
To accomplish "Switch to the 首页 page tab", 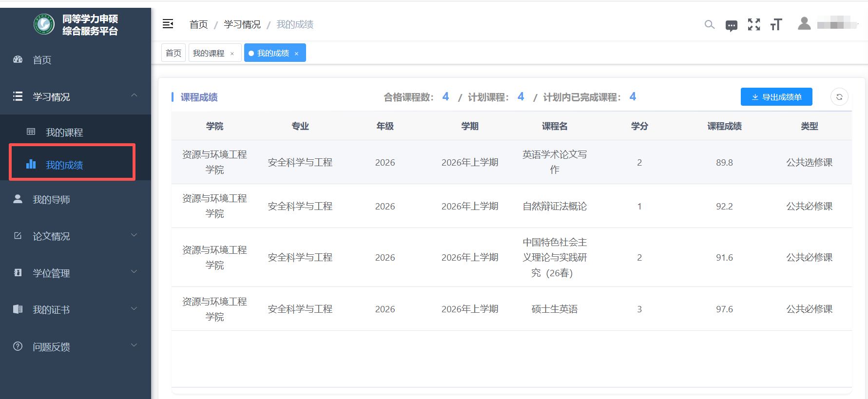I will point(174,53).
